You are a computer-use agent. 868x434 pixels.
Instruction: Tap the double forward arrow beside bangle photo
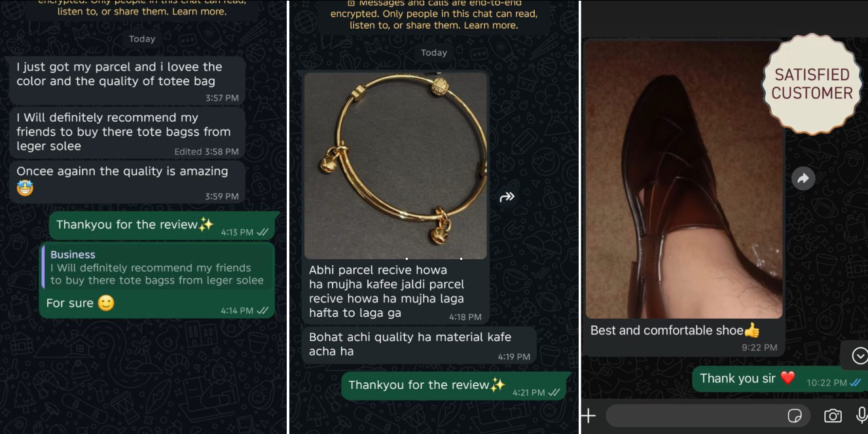coord(507,196)
